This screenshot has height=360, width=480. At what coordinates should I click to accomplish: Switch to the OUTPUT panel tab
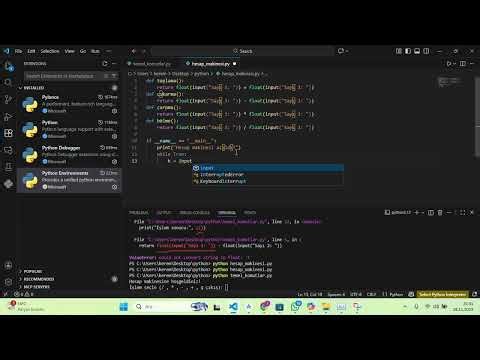click(x=164, y=212)
